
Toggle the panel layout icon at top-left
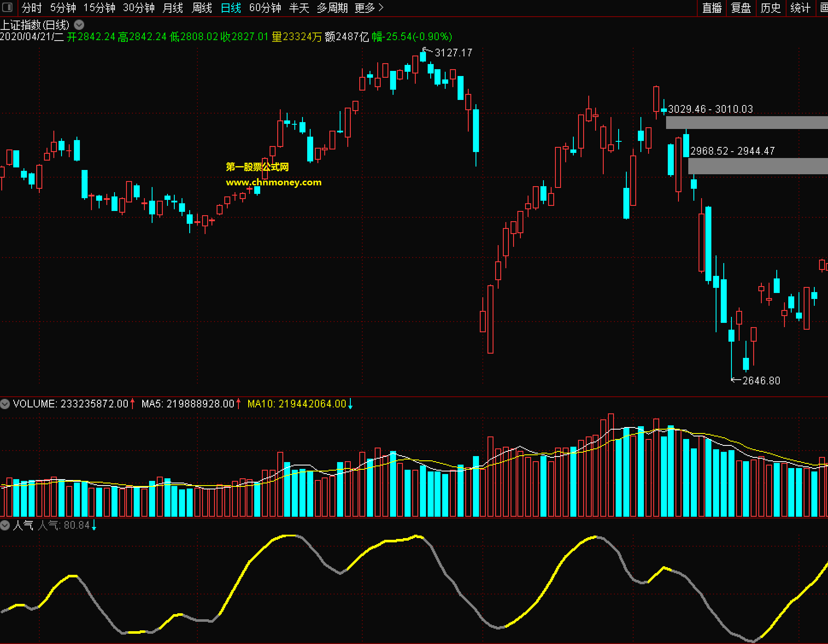tap(7, 7)
